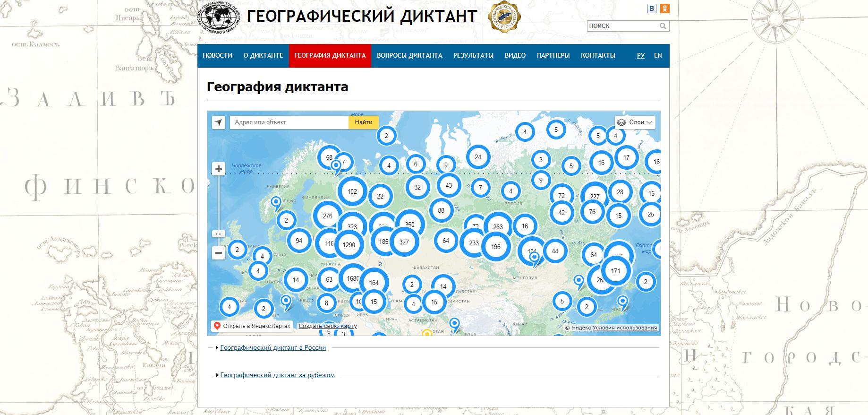Open the Видео menu item
Viewport: 868px width, 415px height.
[x=515, y=55]
